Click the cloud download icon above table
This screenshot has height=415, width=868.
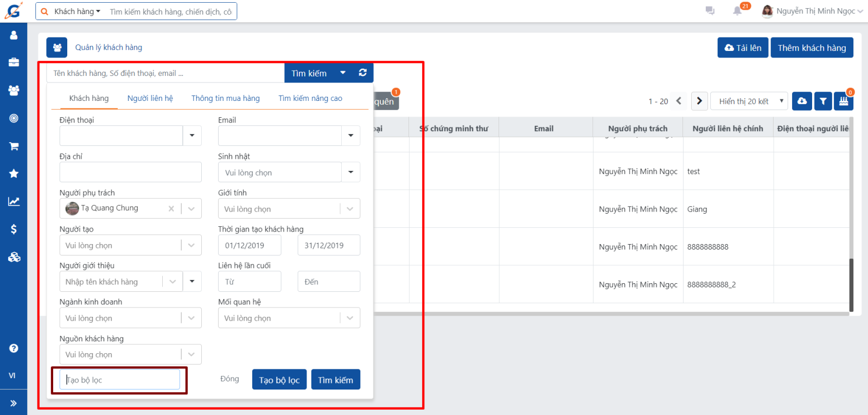(x=802, y=101)
